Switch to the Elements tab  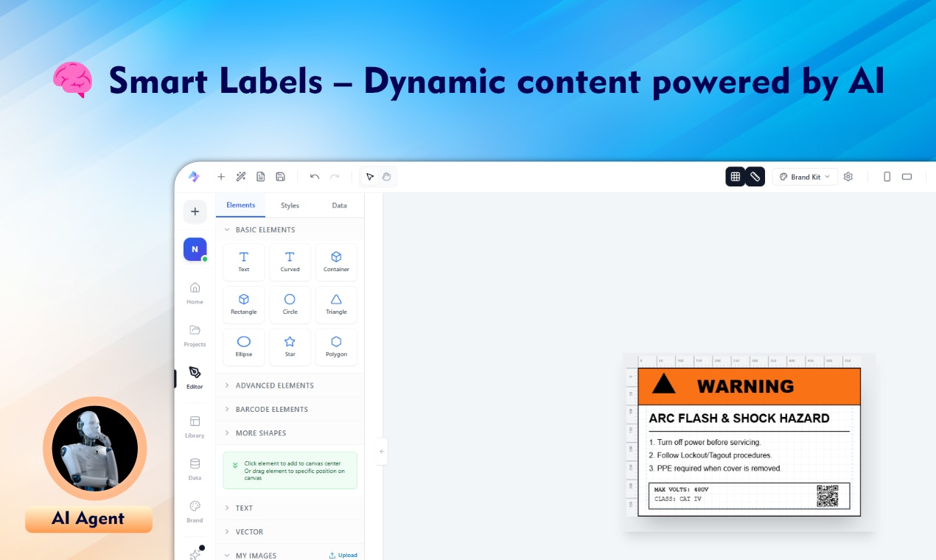[241, 205]
